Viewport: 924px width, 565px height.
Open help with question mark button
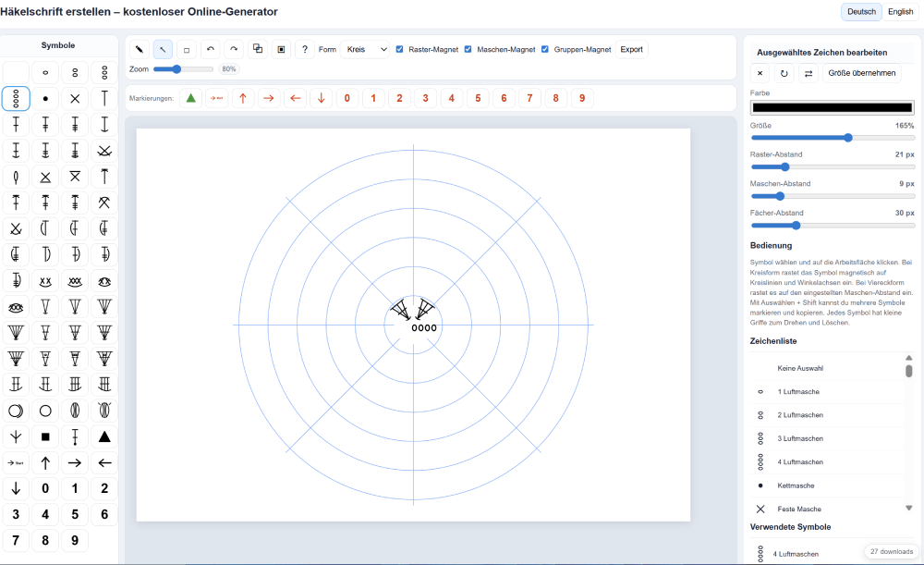[305, 50]
